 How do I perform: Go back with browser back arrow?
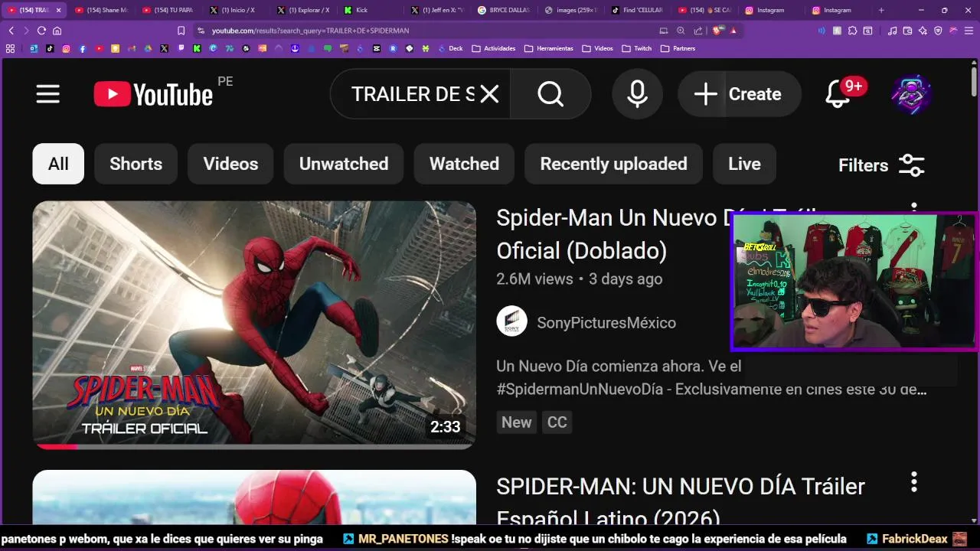(11, 31)
